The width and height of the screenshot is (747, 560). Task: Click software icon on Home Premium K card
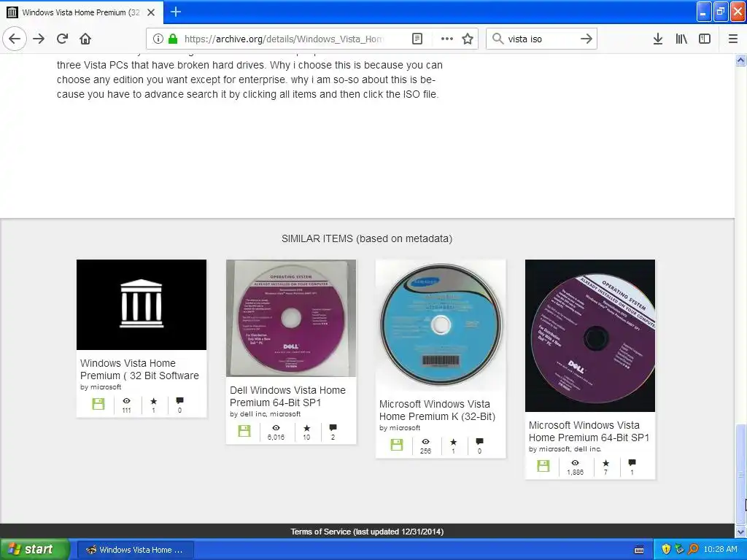(397, 445)
